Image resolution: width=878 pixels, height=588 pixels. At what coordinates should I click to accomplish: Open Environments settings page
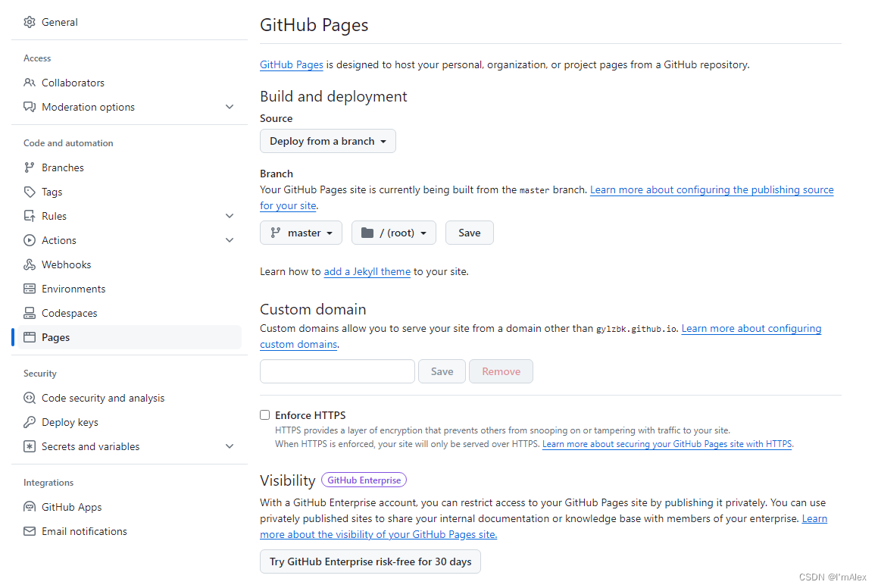(130, 289)
